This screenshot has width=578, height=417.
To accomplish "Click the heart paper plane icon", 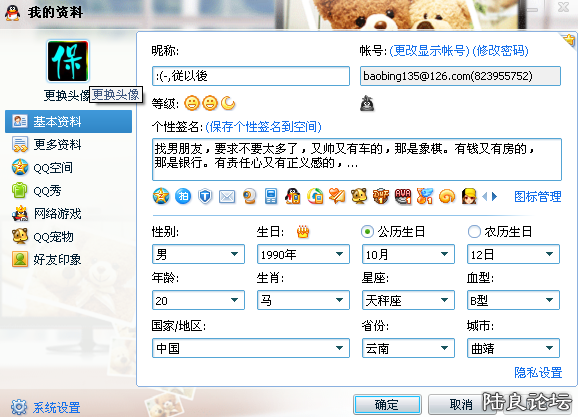I will 337,197.
